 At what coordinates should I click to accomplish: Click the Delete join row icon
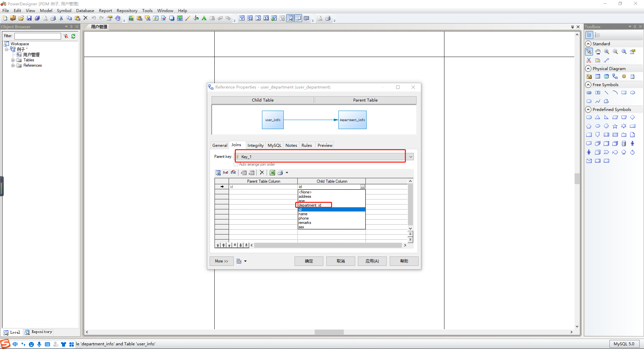[x=262, y=173]
